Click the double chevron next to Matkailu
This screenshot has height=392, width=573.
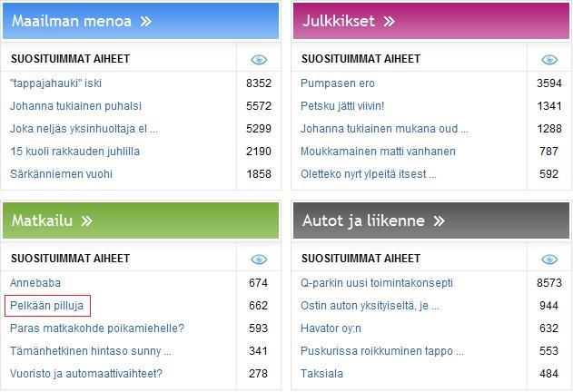click(87, 221)
